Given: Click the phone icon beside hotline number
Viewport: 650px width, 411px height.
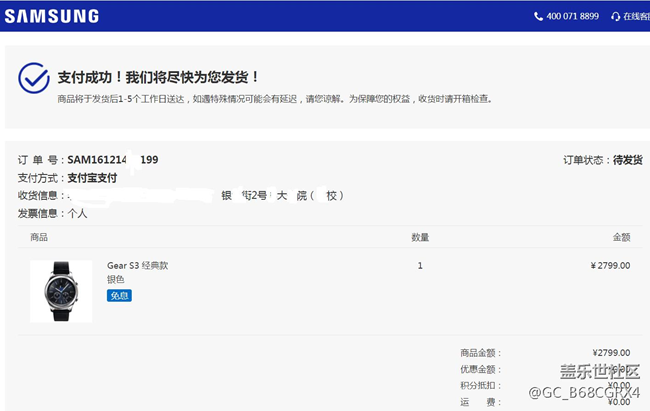Looking at the screenshot, I should 539,16.
